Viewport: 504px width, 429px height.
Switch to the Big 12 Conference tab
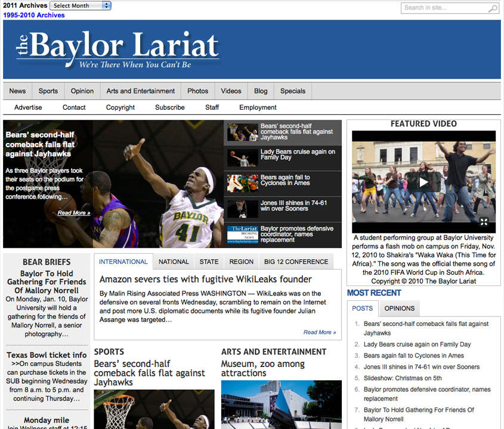(x=296, y=262)
